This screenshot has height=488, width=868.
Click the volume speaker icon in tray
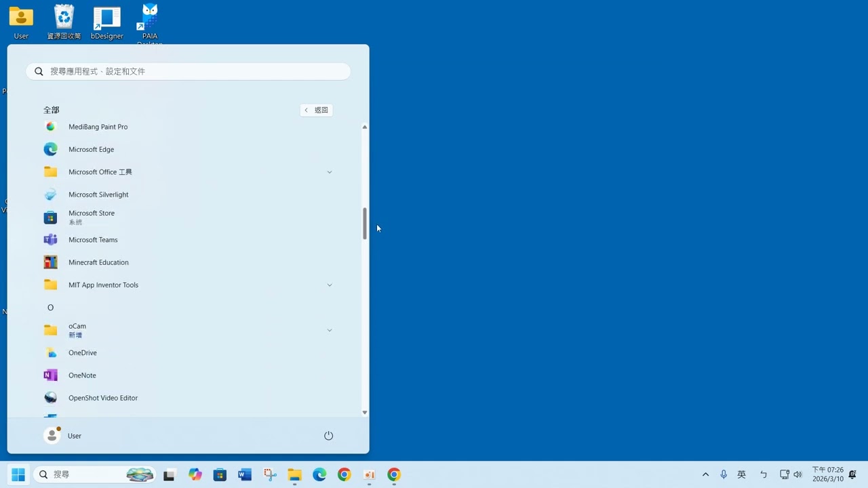click(x=797, y=474)
